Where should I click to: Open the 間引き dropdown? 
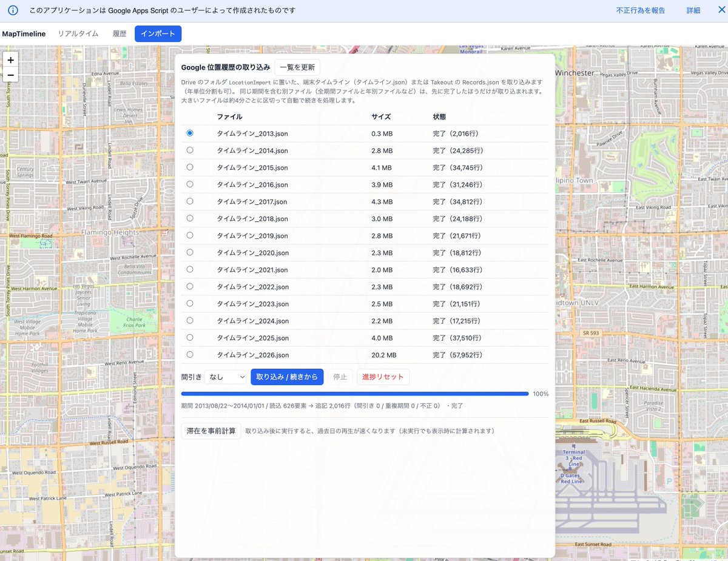pyautogui.click(x=225, y=377)
